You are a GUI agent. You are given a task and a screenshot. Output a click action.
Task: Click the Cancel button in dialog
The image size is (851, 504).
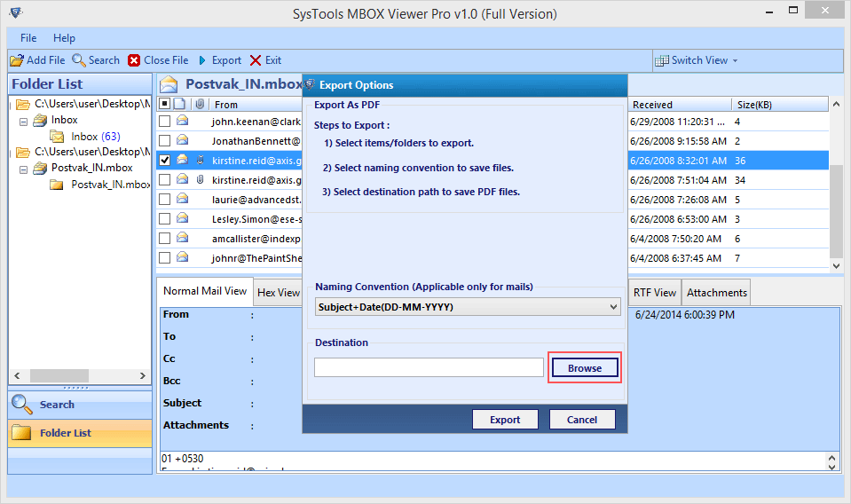point(582,420)
